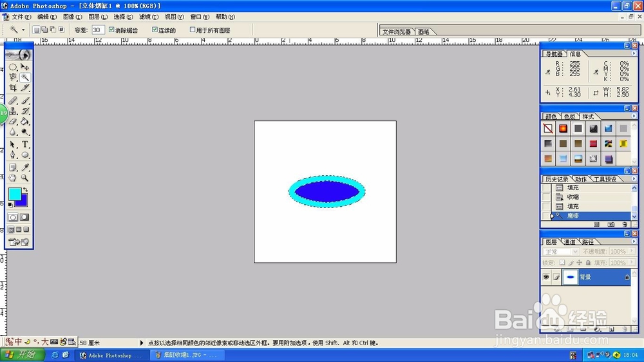
Task: Open the 画笔 palette well tab
Action: (x=424, y=32)
